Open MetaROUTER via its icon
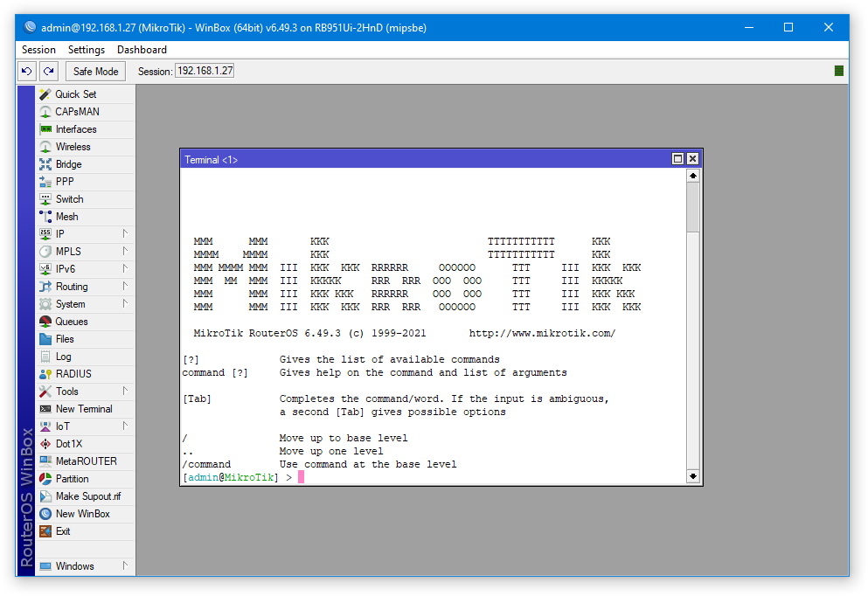 pos(45,461)
